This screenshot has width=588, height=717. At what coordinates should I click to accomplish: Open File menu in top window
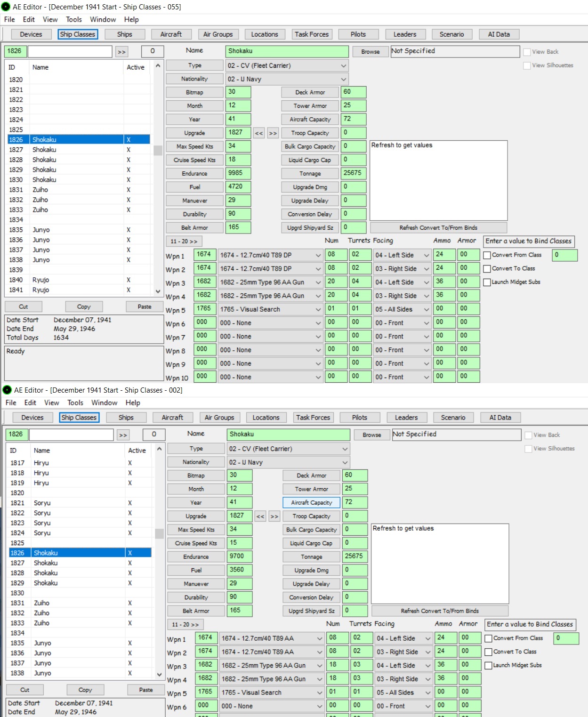9,19
